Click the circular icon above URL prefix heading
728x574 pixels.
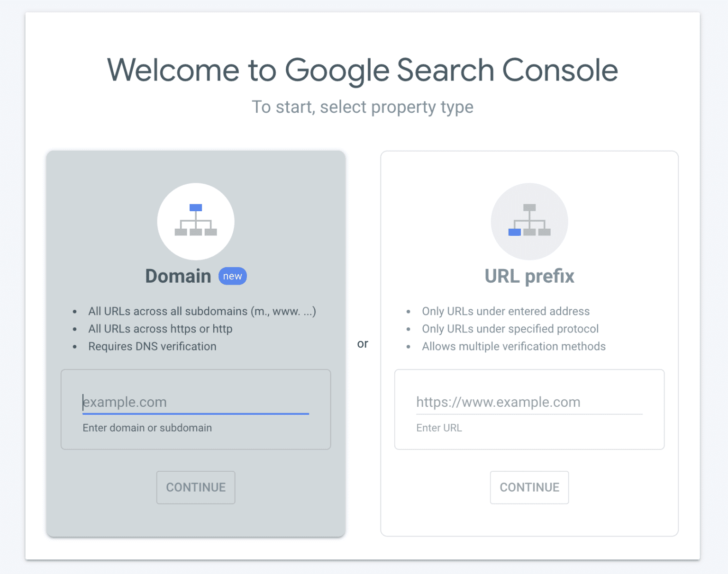coord(529,221)
